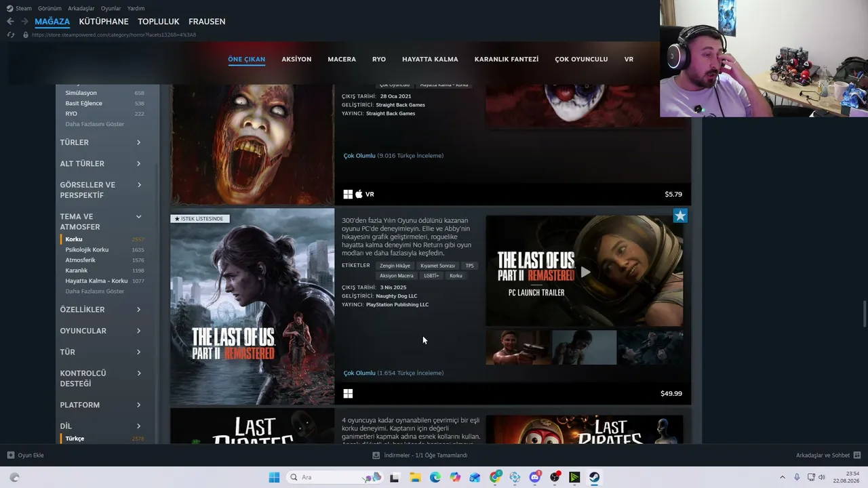Open the TOPLULUK community section
Screen dimensions: 868x488
[x=159, y=22]
